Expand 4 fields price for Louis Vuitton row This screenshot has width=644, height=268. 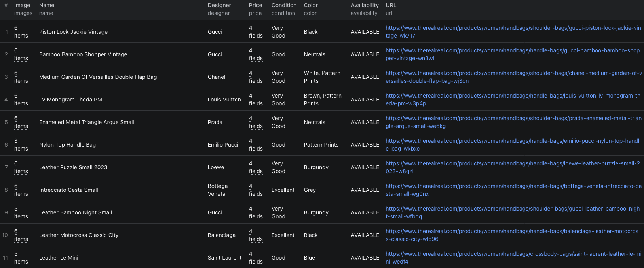tap(256, 100)
